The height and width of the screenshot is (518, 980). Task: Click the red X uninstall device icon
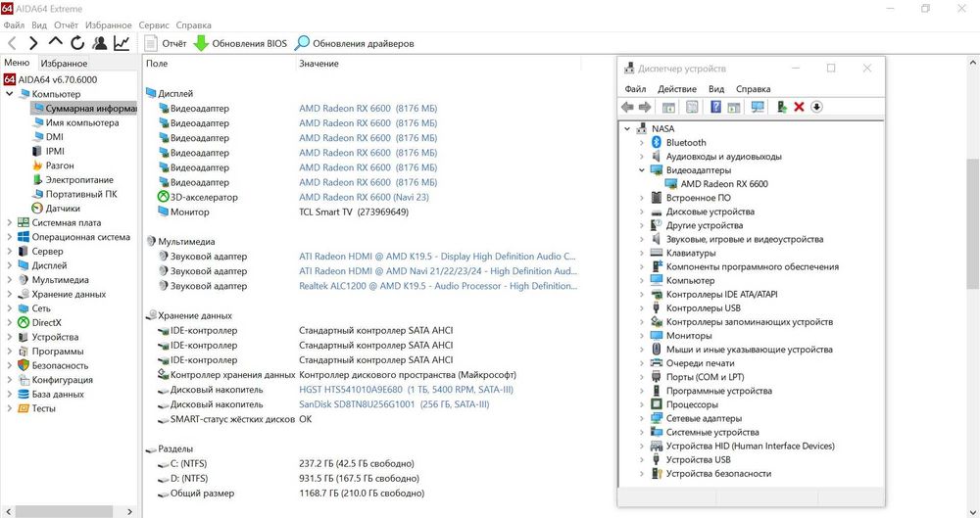click(799, 107)
